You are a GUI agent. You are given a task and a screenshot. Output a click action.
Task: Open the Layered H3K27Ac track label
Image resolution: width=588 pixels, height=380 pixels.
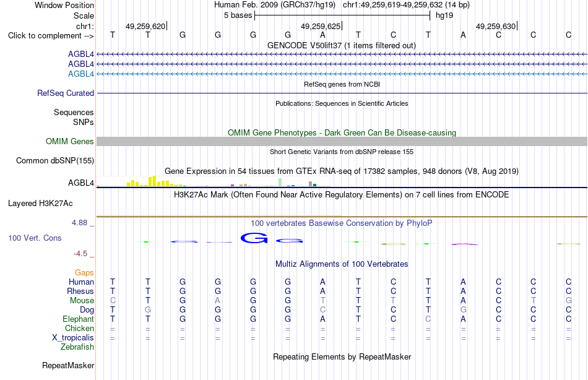coord(40,204)
